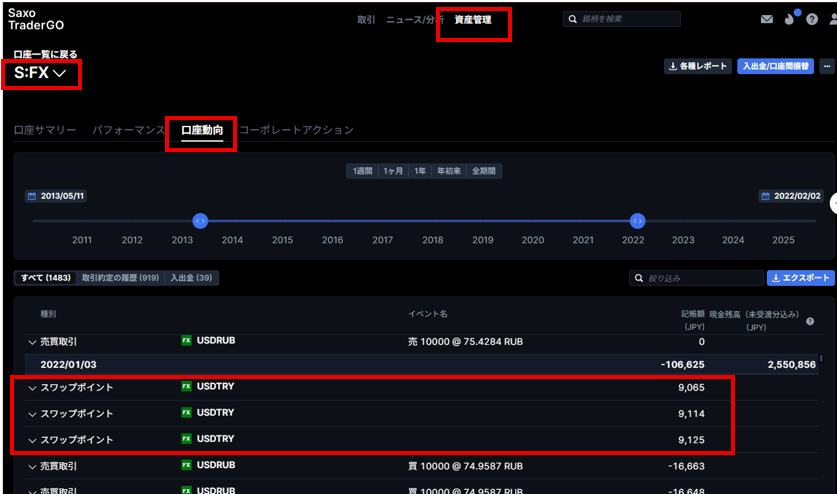
Task: Click the end date 2022/02/02 field
Action: tap(791, 196)
